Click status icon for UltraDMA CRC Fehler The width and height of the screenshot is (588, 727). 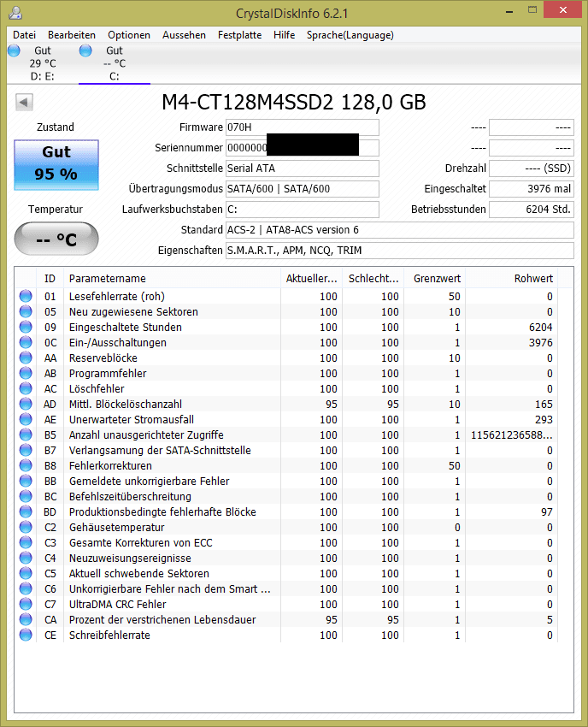click(x=26, y=604)
